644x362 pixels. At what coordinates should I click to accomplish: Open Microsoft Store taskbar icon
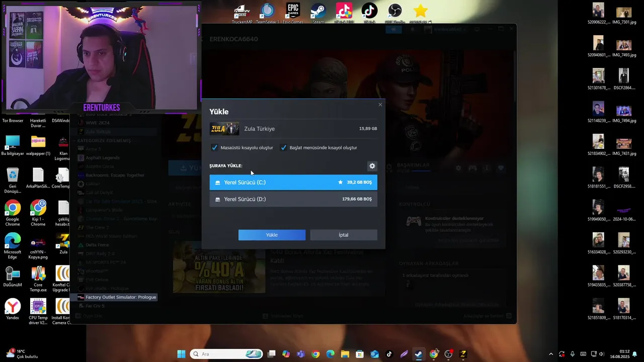[360, 354]
